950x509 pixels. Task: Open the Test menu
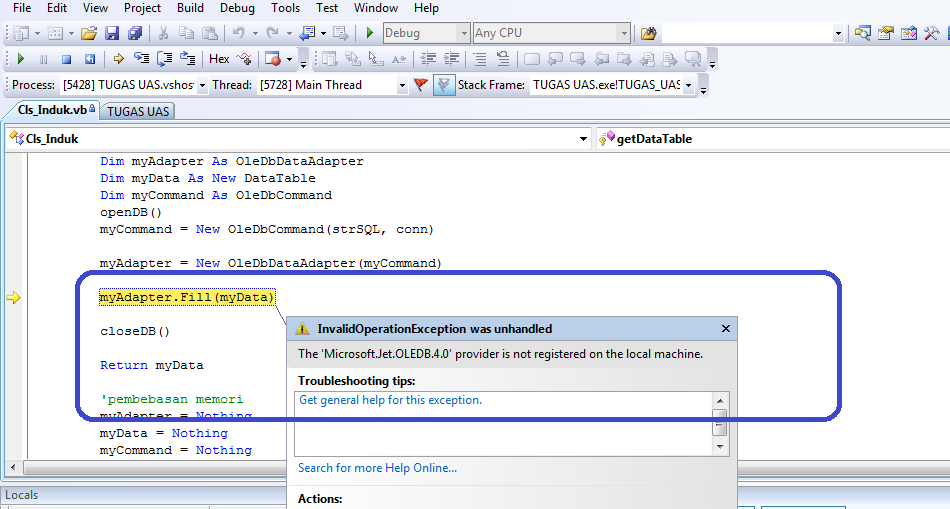coord(327,8)
